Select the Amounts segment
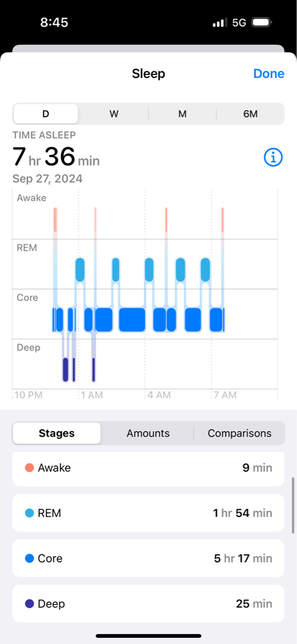The width and height of the screenshot is (297, 644). (x=148, y=433)
